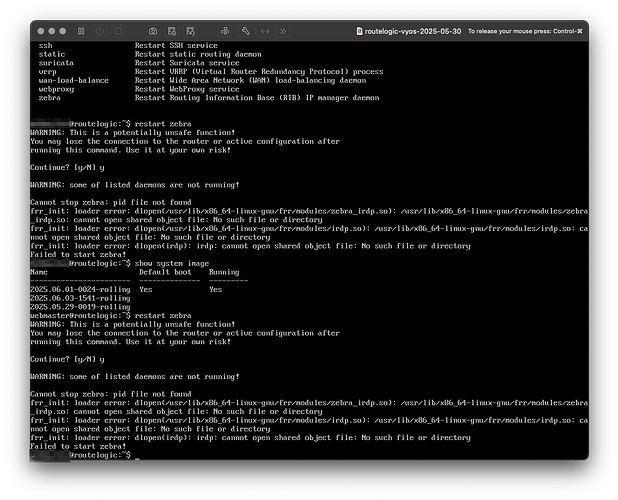This screenshot has width=618, height=500.
Task: Close the VM window with the first traffic-light button
Action: [41, 31]
